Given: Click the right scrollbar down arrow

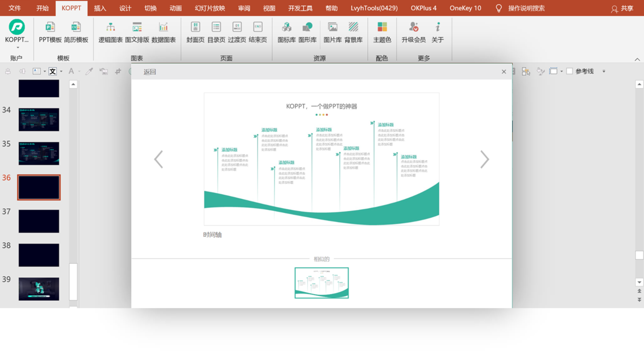Looking at the screenshot, I should 639,282.
